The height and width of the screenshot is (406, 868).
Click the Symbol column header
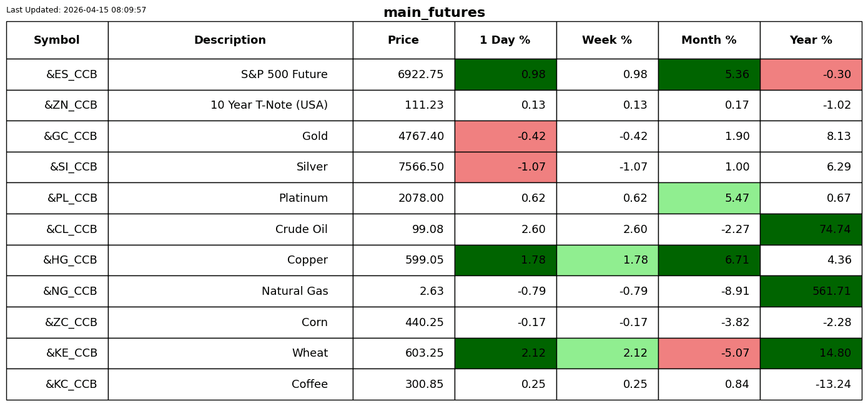[57, 40]
